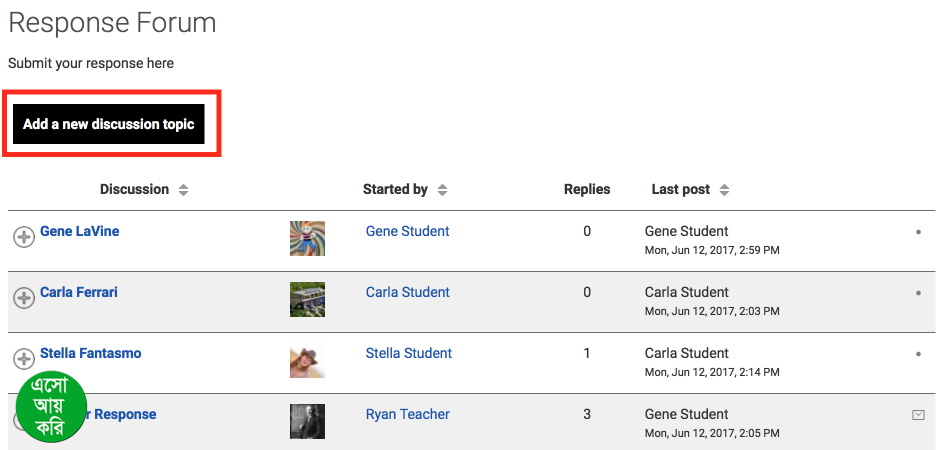Open Carla Student's profile name link

coord(407,292)
